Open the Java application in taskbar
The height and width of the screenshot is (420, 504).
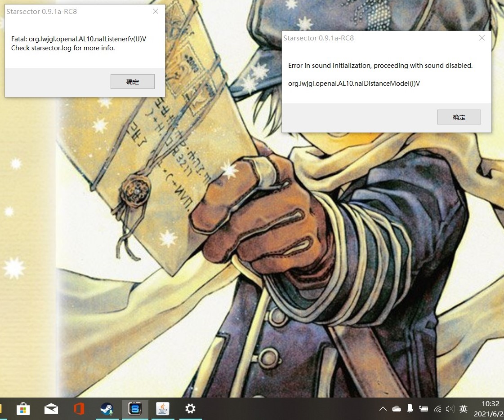pyautogui.click(x=162, y=409)
